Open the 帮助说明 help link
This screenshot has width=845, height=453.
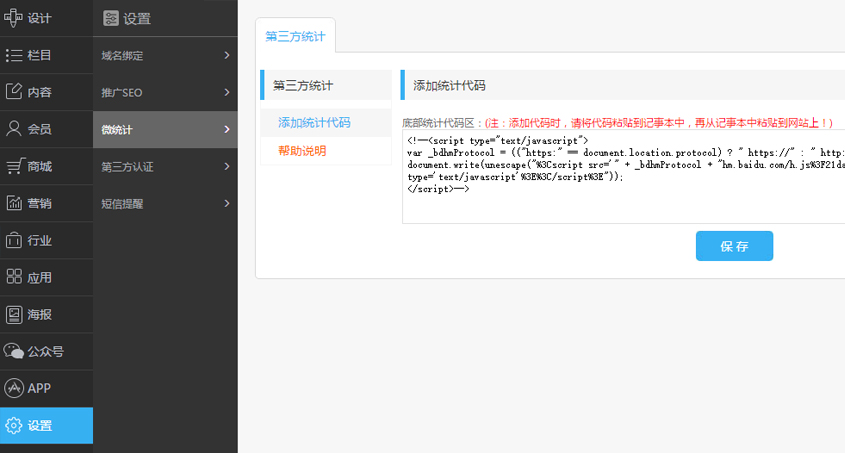click(x=301, y=150)
